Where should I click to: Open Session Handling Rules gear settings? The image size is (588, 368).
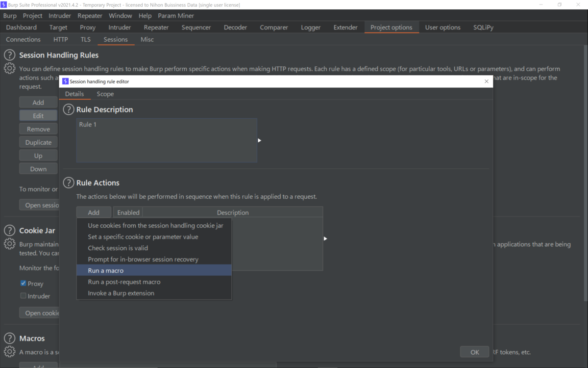click(x=9, y=68)
